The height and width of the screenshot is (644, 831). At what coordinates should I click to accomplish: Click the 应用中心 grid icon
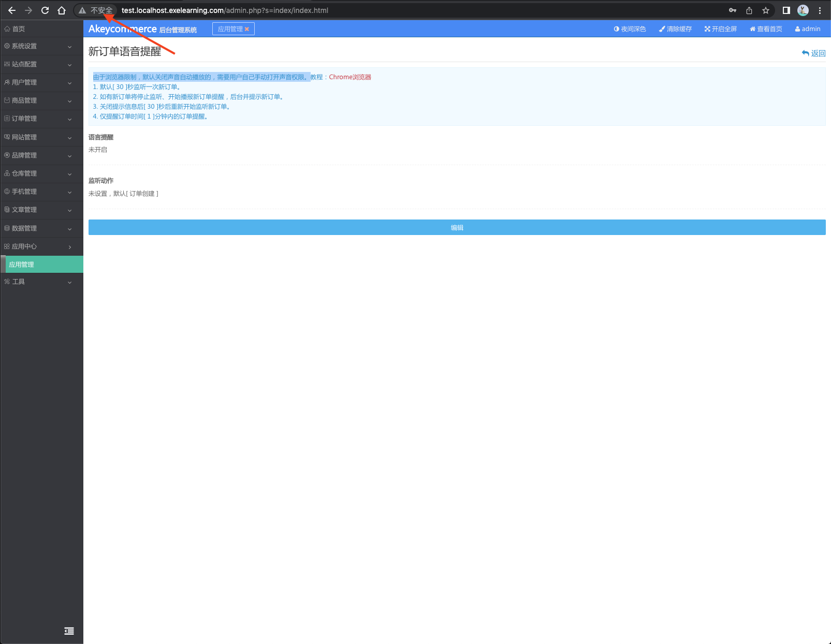pos(7,246)
